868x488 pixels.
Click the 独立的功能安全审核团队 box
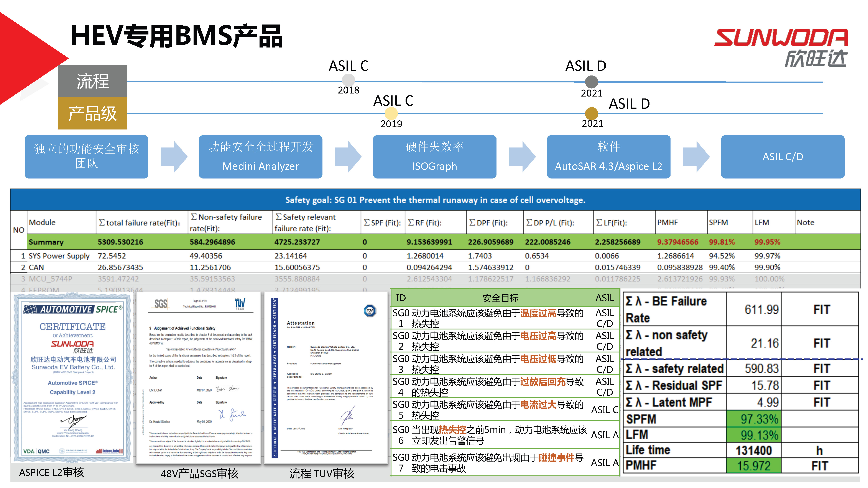[x=86, y=157]
